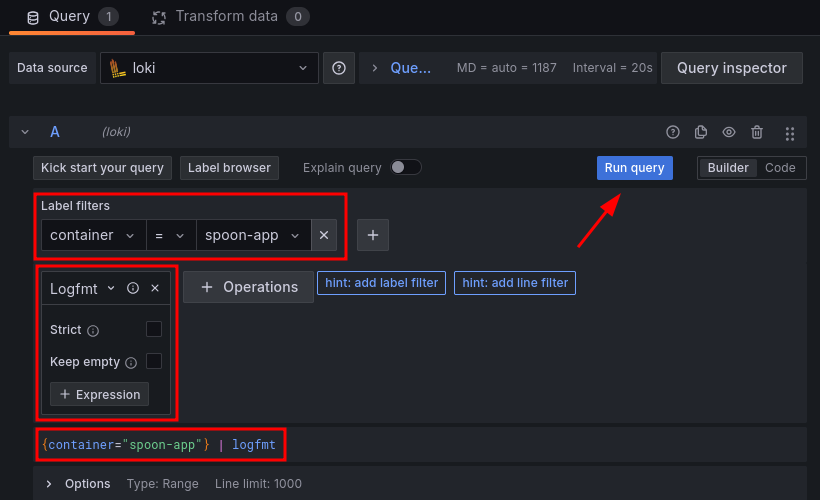Open the loki data source dropdown

pyautogui.click(x=209, y=68)
